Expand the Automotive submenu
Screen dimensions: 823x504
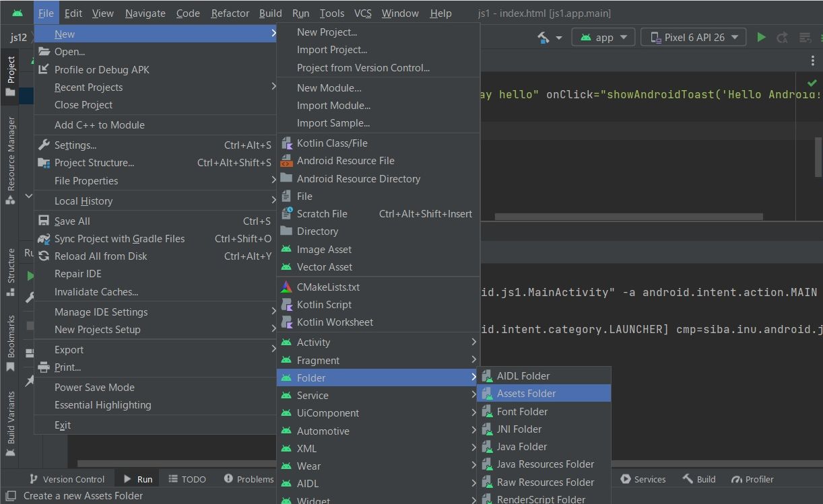click(x=378, y=431)
